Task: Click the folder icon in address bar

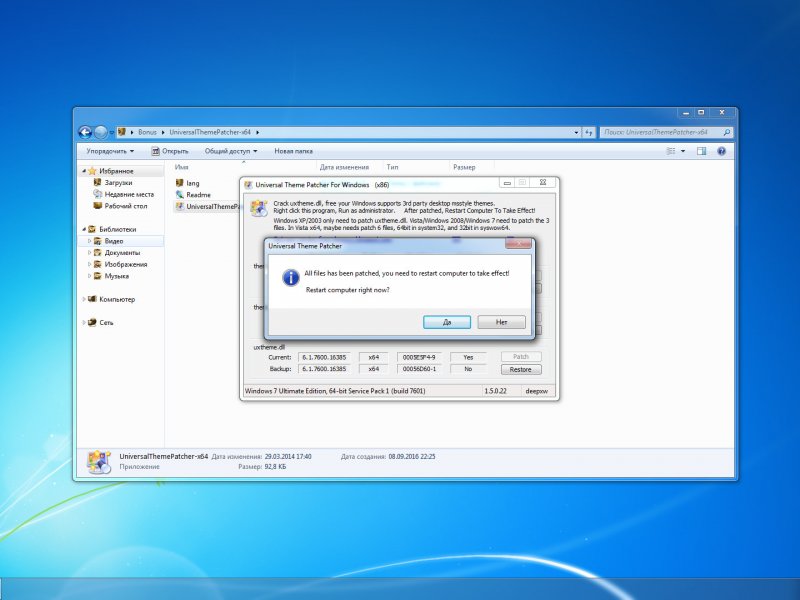Action: click(x=122, y=132)
